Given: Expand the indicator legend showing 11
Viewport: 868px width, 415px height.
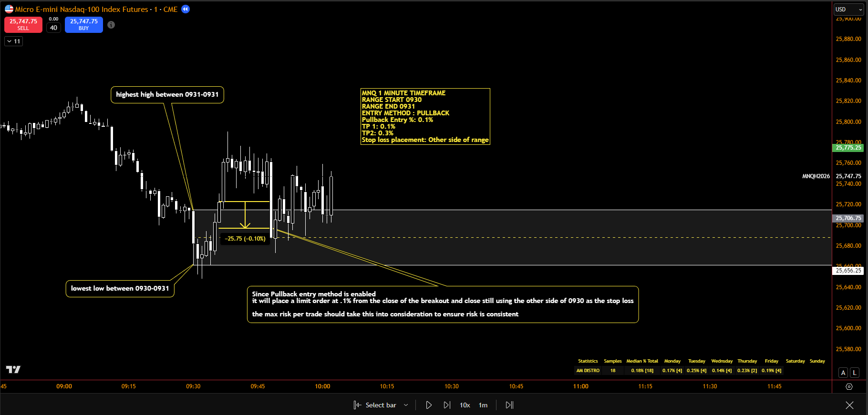Looking at the screenshot, I should [x=13, y=41].
